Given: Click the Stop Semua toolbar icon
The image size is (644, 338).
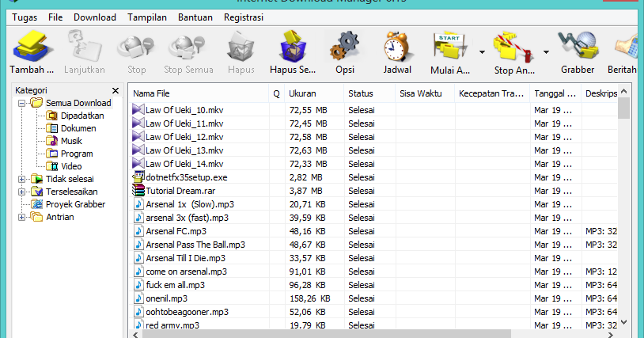Looking at the screenshot, I should click(x=188, y=46).
